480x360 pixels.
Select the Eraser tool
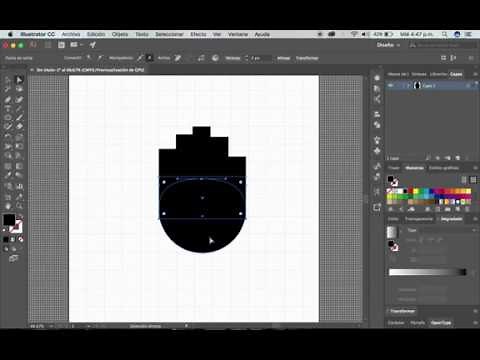[x=19, y=127]
